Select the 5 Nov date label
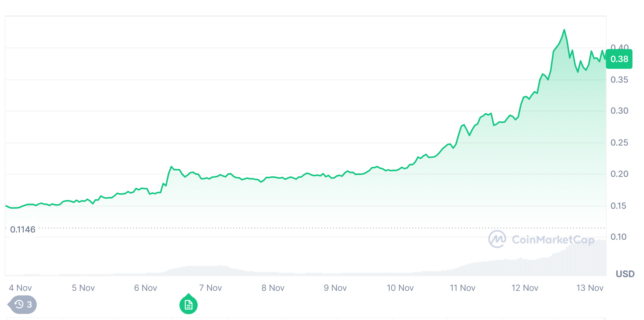This screenshot has height=320, width=644. [x=83, y=288]
